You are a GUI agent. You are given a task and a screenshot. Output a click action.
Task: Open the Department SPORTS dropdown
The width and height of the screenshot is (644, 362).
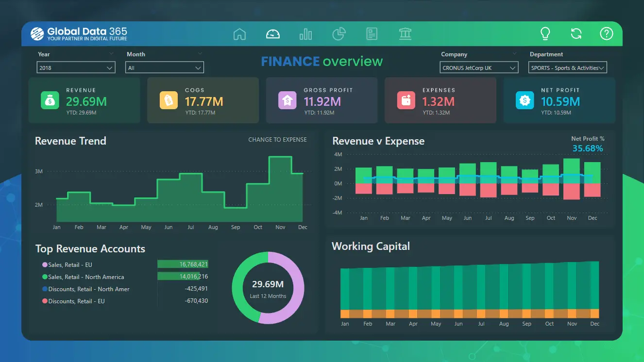pyautogui.click(x=568, y=68)
